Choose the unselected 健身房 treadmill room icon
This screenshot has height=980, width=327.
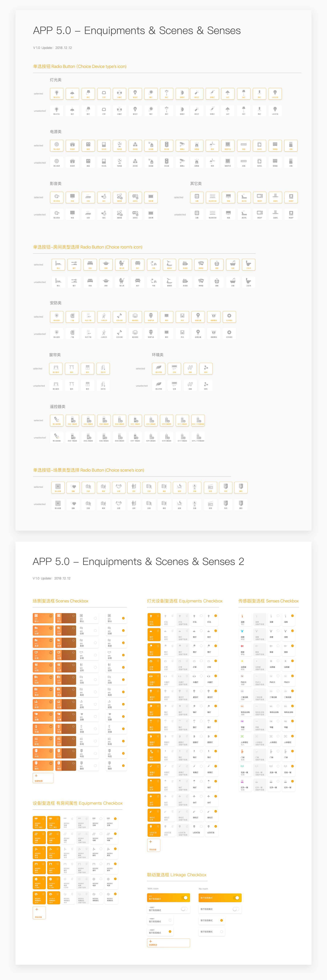point(169,282)
